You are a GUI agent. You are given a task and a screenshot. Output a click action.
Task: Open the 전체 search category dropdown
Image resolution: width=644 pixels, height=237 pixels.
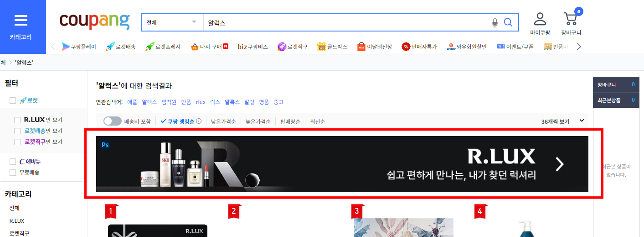tap(172, 22)
